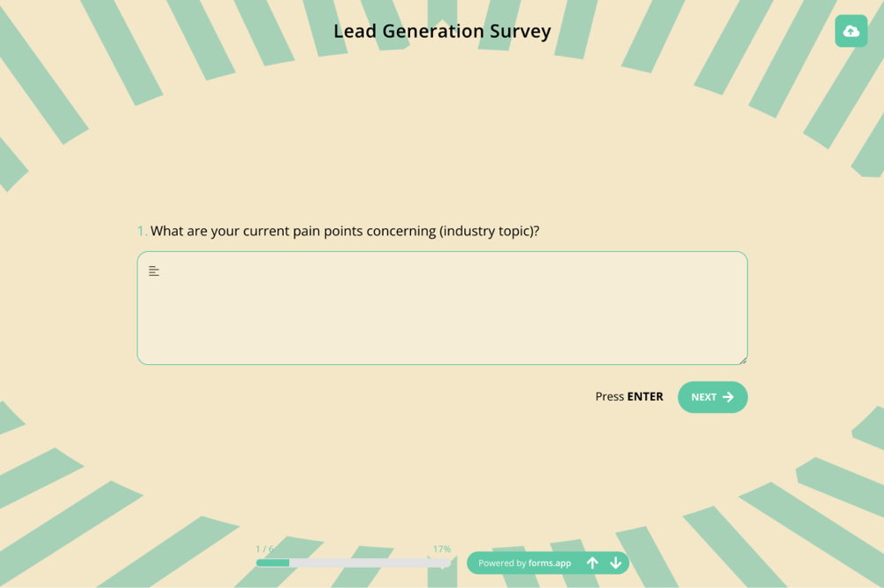
Task: Click inside the pain points answer field
Action: pyautogui.click(x=442, y=308)
